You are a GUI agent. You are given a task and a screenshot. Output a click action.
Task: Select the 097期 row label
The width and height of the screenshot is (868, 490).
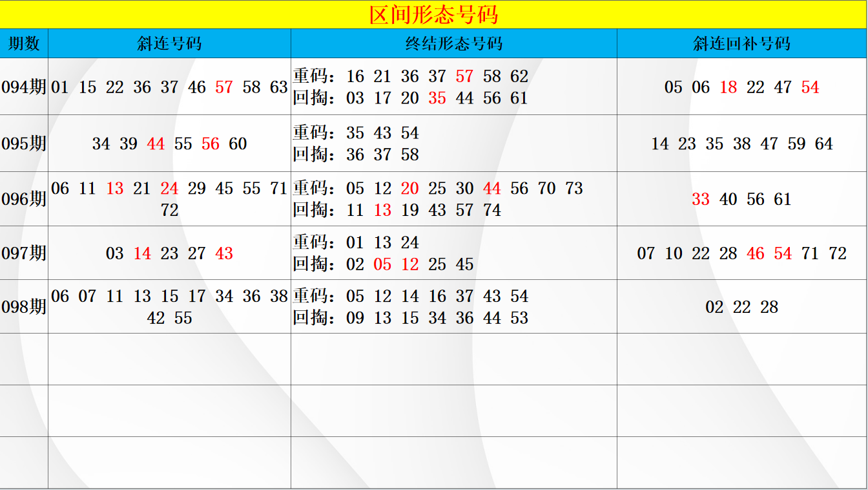(x=24, y=253)
